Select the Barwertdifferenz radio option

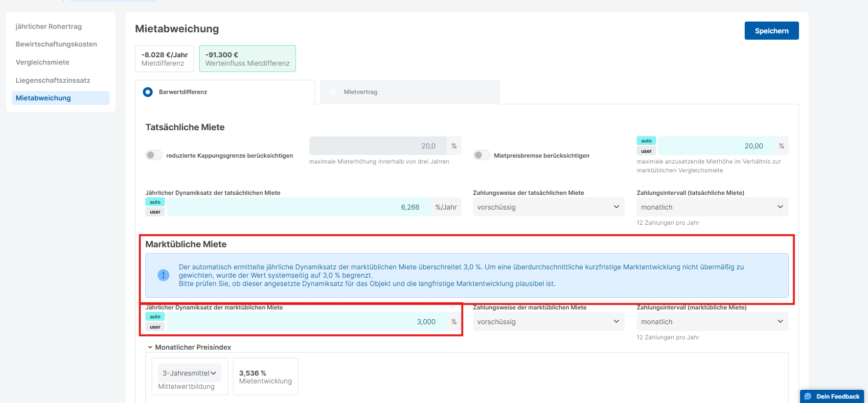coord(148,92)
